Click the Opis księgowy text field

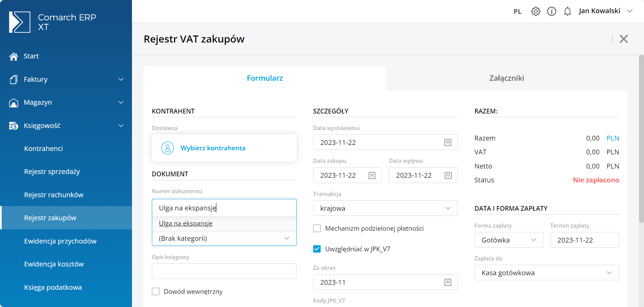224,271
